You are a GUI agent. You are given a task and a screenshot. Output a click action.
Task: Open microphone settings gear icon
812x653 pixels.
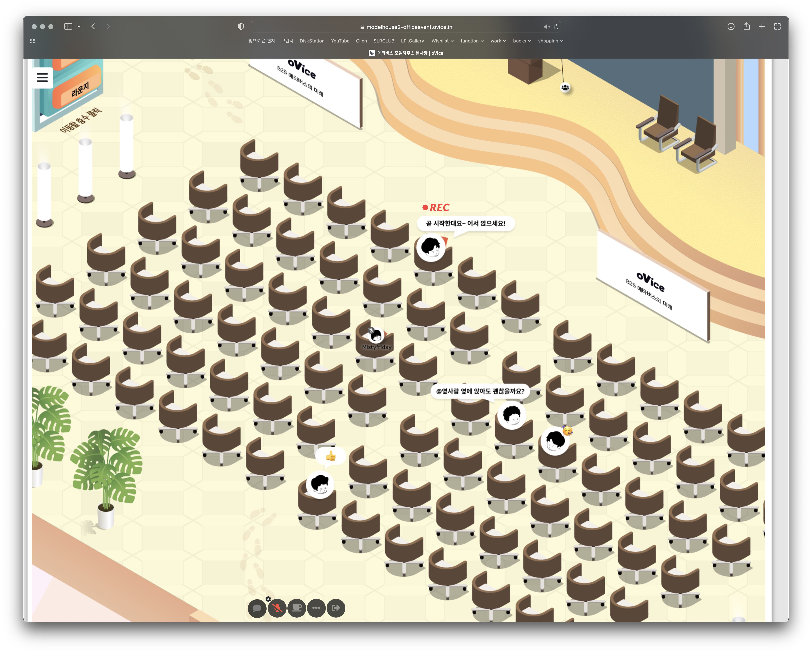[268, 599]
